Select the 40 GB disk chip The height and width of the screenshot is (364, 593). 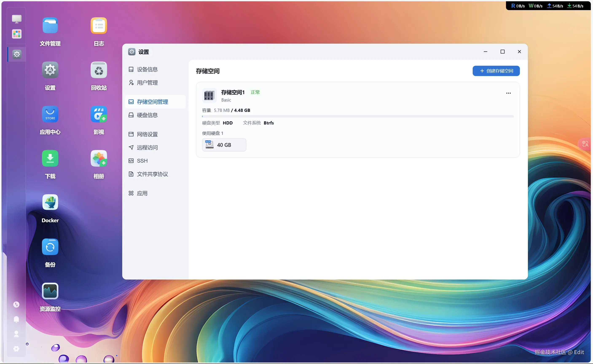pos(224,145)
